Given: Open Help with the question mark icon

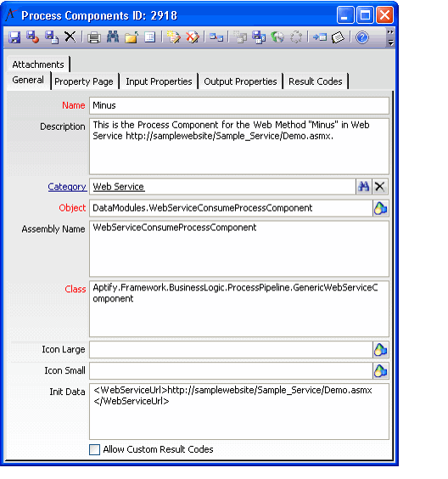Looking at the screenshot, I should pyautogui.click(x=362, y=37).
